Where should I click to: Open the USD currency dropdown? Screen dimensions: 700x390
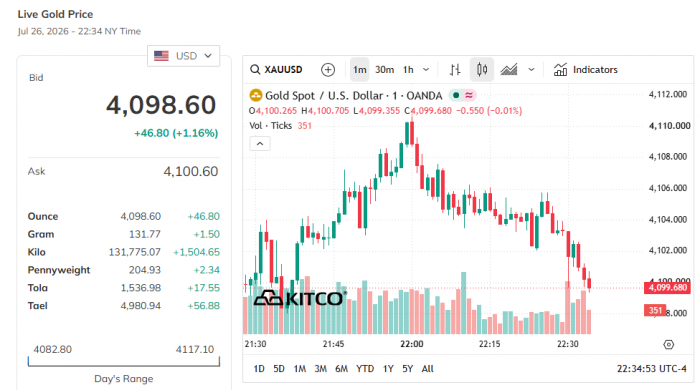tap(183, 56)
